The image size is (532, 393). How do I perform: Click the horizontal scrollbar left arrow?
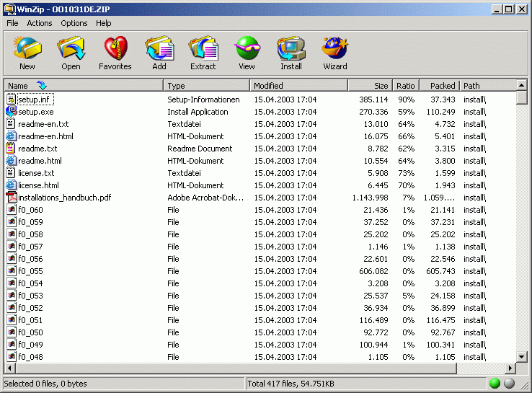click(9, 368)
